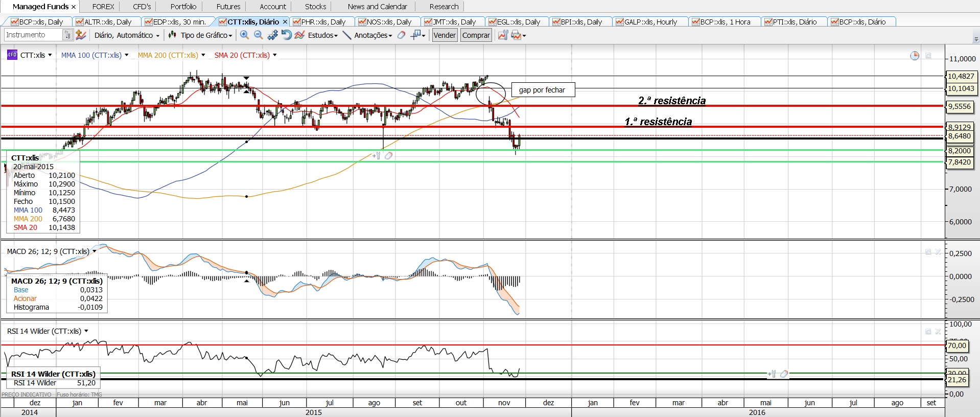Click the clock icon on price chart
The image size is (980, 417).
915,56
